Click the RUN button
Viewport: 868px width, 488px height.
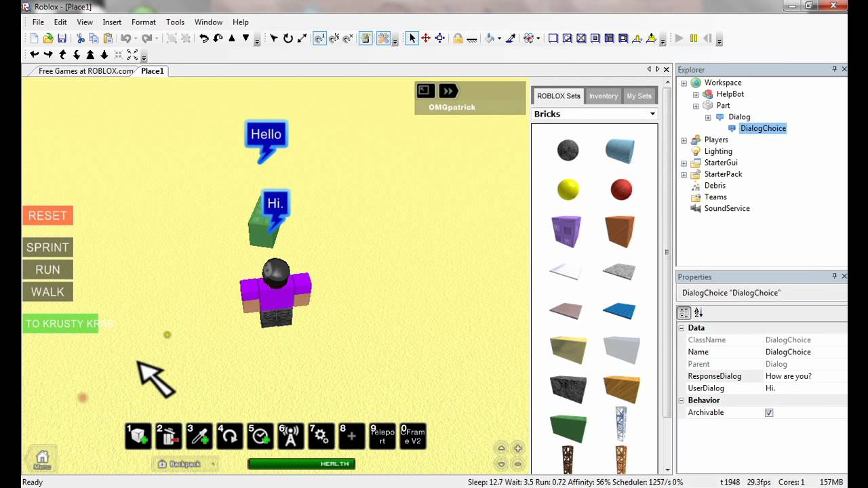click(47, 270)
